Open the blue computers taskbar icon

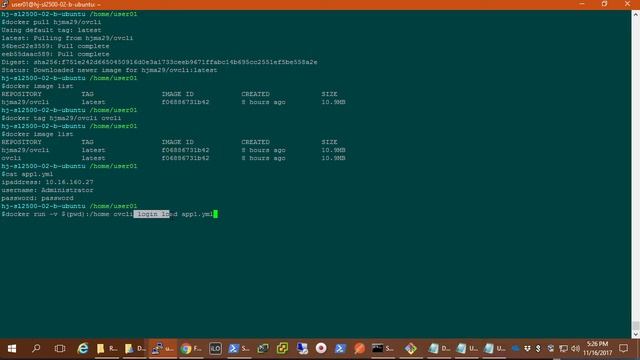[x=302, y=348]
